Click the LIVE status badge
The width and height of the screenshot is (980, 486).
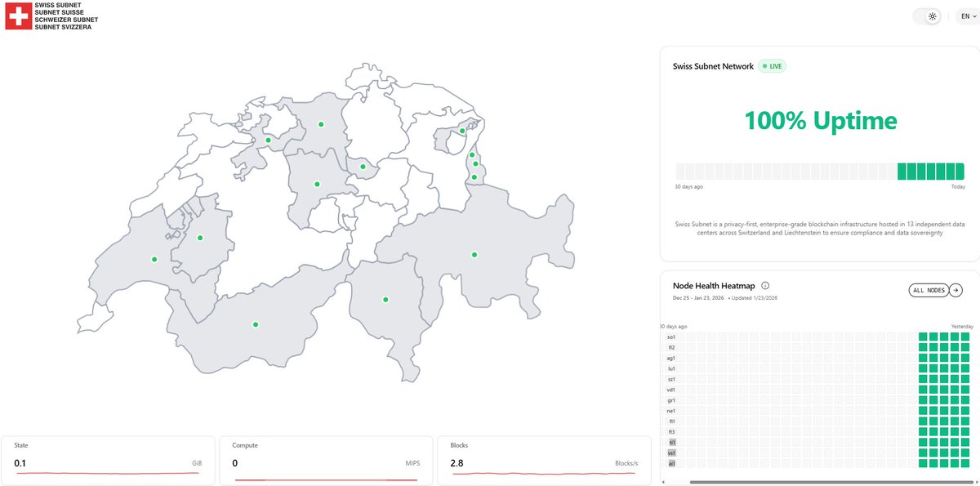tap(772, 66)
